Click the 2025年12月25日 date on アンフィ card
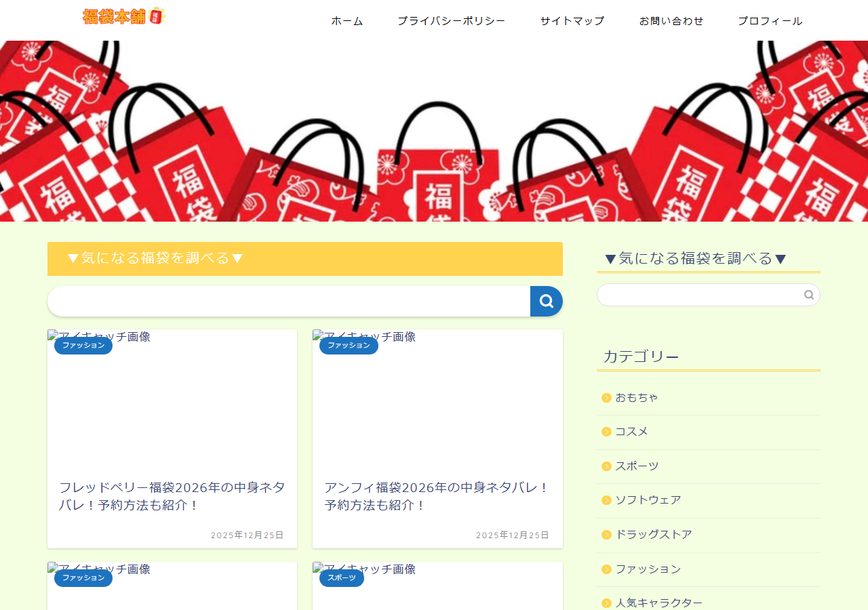 pos(513,535)
